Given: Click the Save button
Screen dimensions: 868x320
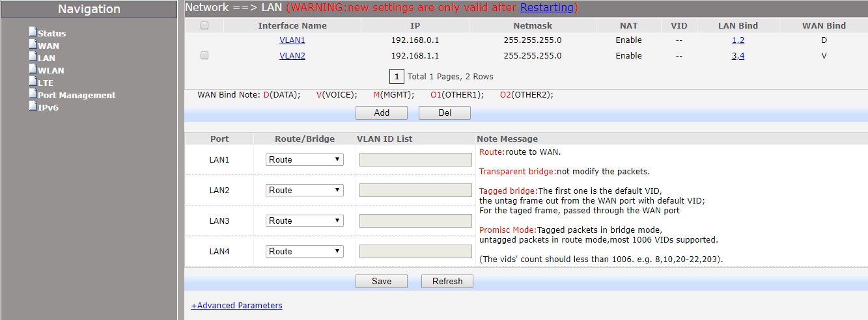Looking at the screenshot, I should (382, 282).
